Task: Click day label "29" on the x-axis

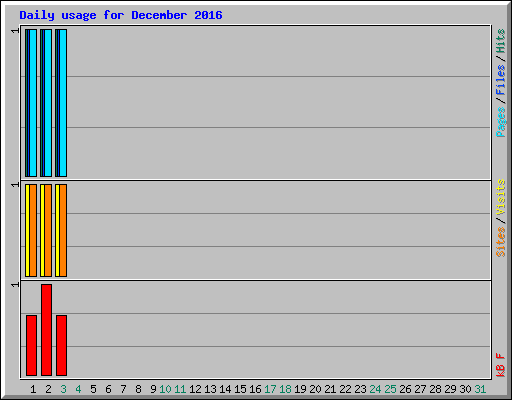Action: click(450, 389)
